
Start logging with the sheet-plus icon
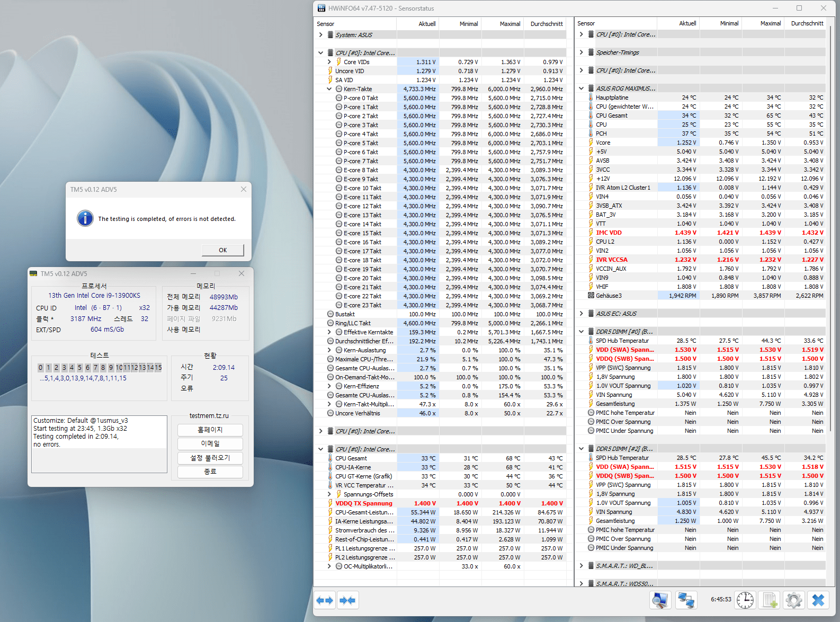pyautogui.click(x=770, y=600)
